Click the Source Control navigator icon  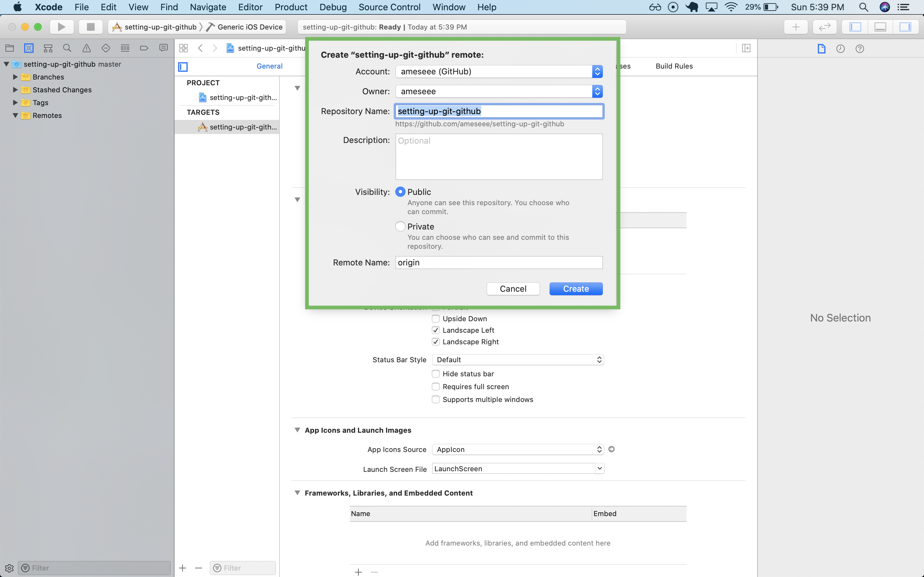[29, 48]
